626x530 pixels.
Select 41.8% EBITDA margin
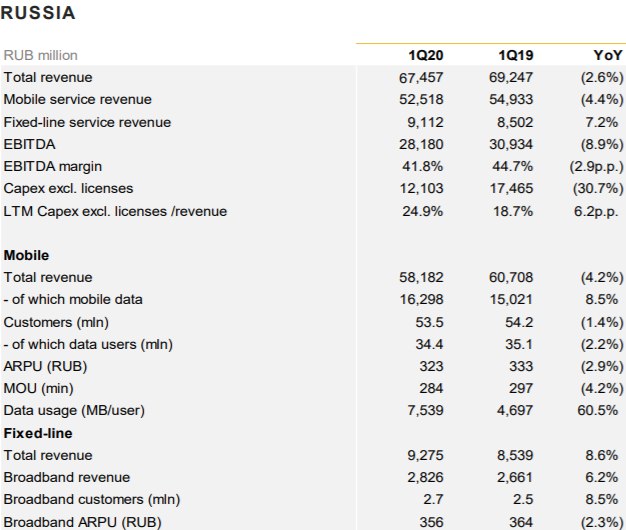pos(423,166)
